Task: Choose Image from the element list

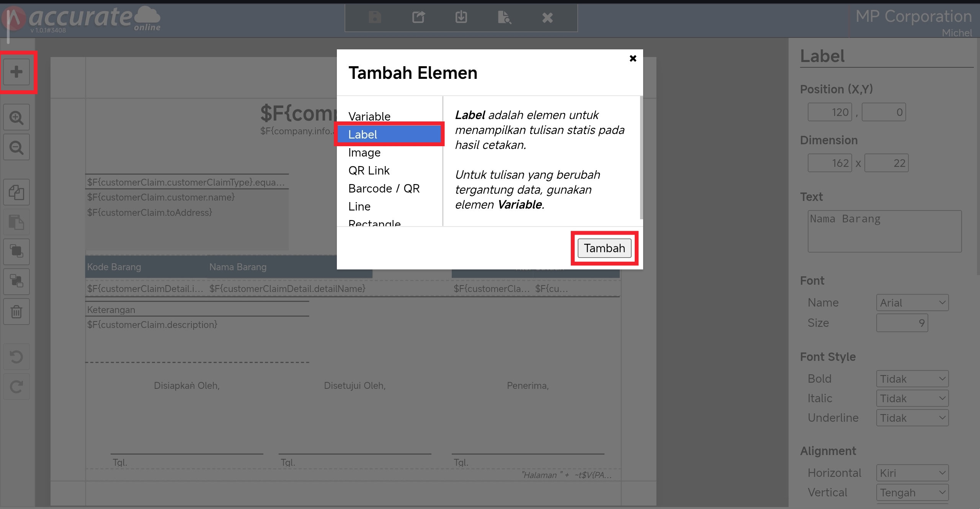Action: pyautogui.click(x=364, y=152)
